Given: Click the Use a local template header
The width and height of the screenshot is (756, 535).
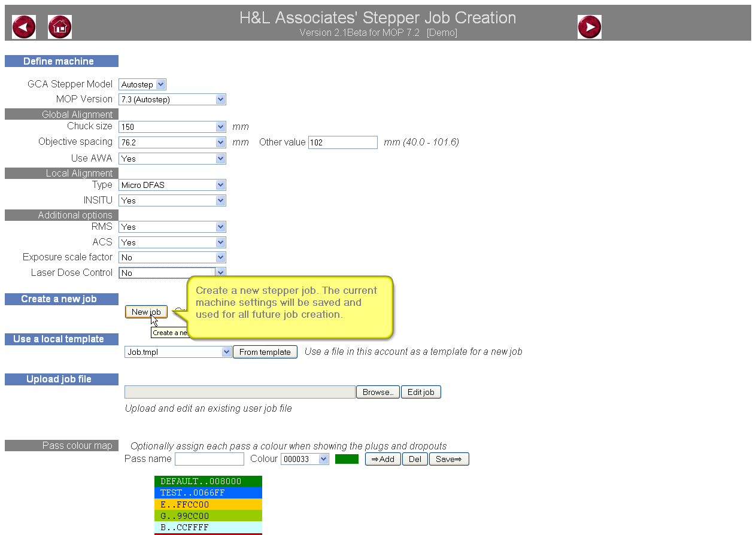Looking at the screenshot, I should point(62,339).
